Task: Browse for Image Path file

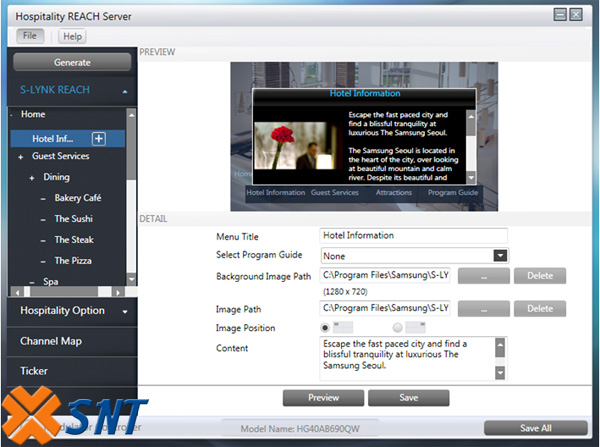Action: pos(482,309)
